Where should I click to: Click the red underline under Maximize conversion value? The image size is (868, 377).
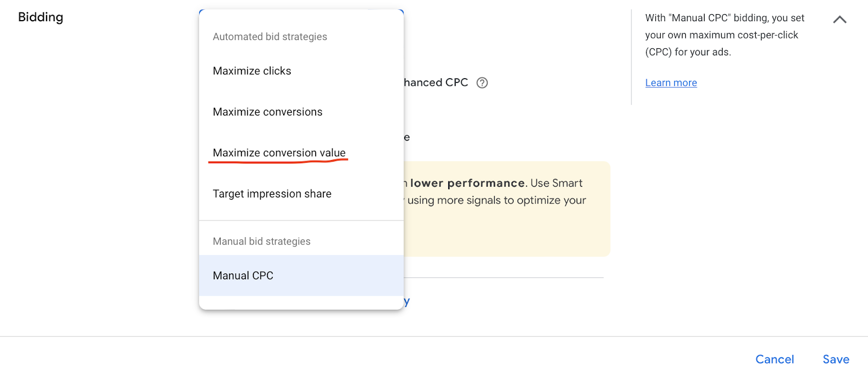pyautogui.click(x=278, y=161)
